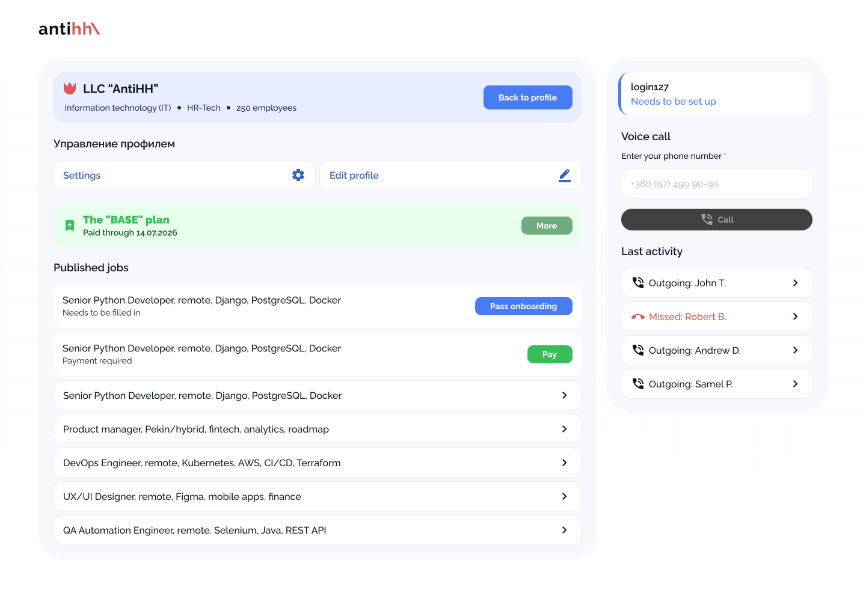
Task: Click the job marked Payment required
Action: (x=318, y=354)
